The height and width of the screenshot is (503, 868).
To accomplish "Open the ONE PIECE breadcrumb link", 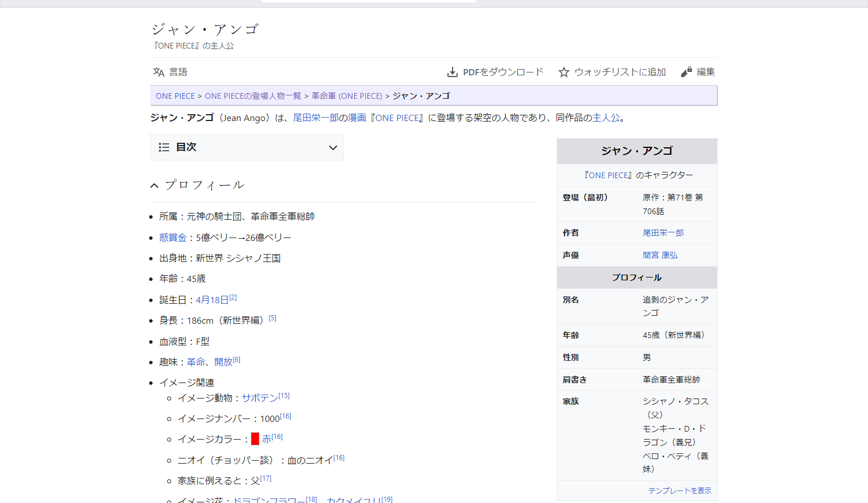I will point(175,96).
